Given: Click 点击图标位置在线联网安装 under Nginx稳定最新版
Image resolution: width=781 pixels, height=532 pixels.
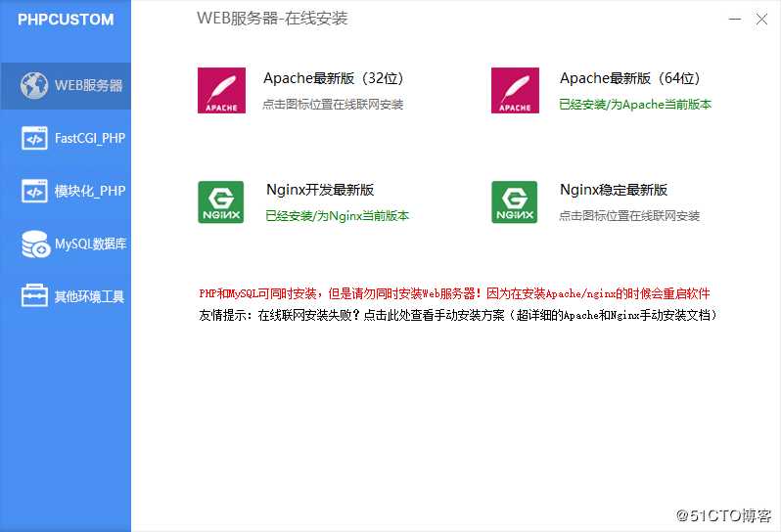Looking at the screenshot, I should point(629,216).
